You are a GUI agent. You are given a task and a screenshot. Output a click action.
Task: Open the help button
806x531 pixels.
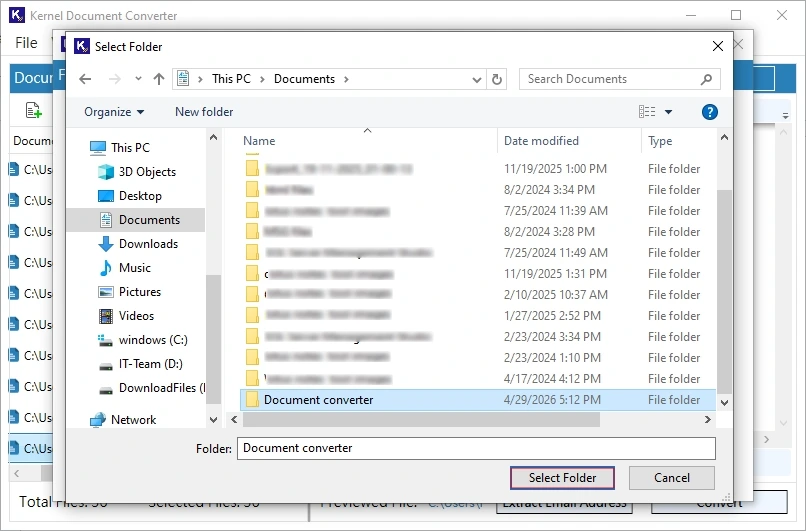709,112
